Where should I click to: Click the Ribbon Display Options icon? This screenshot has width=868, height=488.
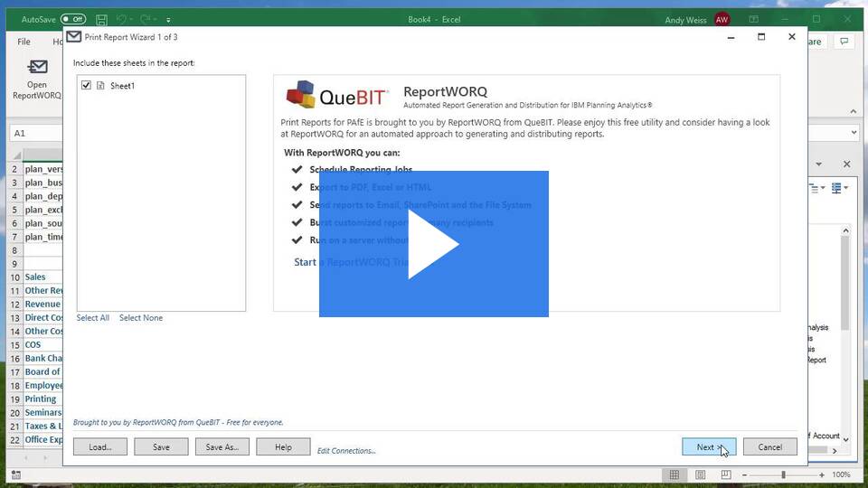tap(753, 19)
